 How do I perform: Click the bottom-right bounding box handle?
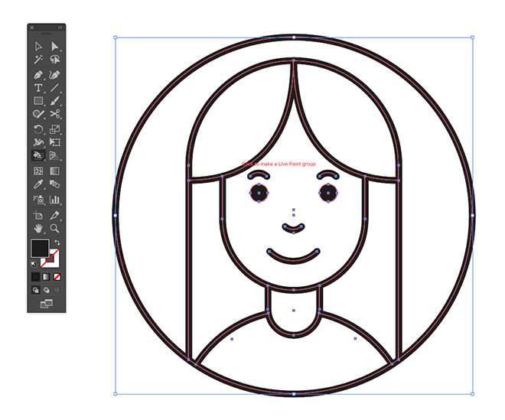coord(472,394)
